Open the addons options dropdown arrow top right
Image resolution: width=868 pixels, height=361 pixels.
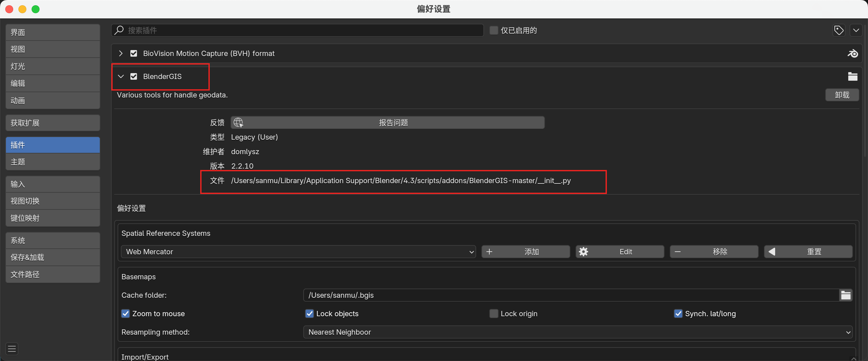tap(856, 30)
